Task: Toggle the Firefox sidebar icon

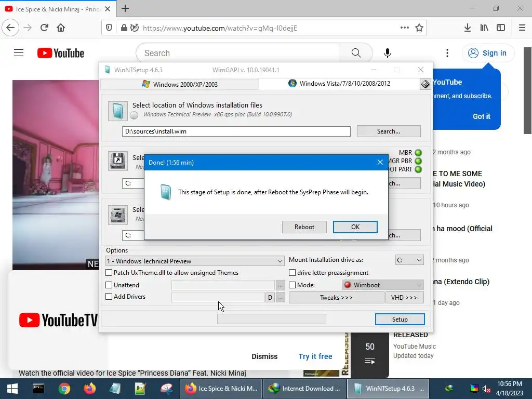Action: (x=501, y=28)
